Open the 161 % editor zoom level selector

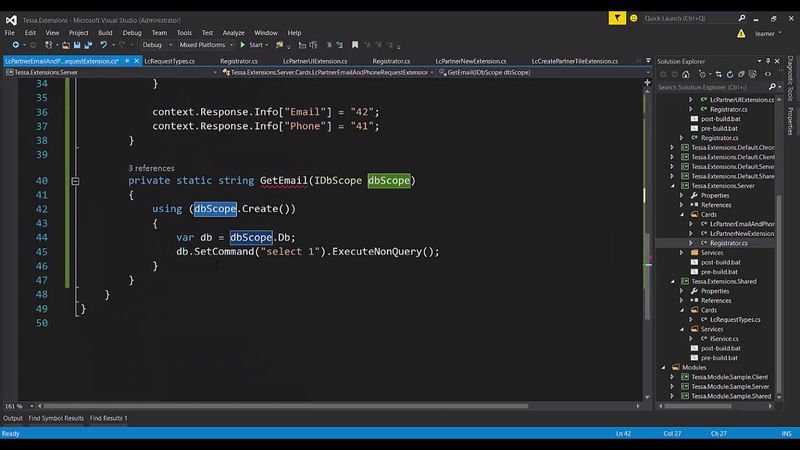pos(17,406)
